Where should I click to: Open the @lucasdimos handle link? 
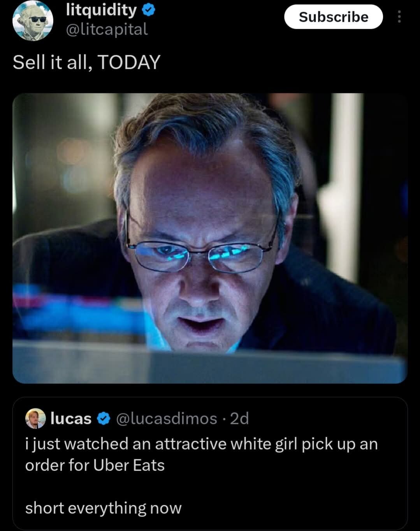(166, 418)
